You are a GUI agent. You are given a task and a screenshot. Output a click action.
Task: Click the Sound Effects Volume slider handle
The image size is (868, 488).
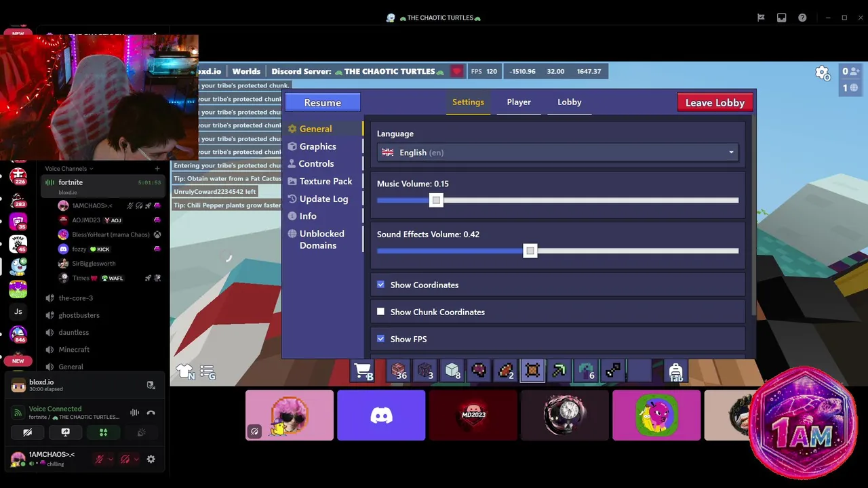coord(530,251)
